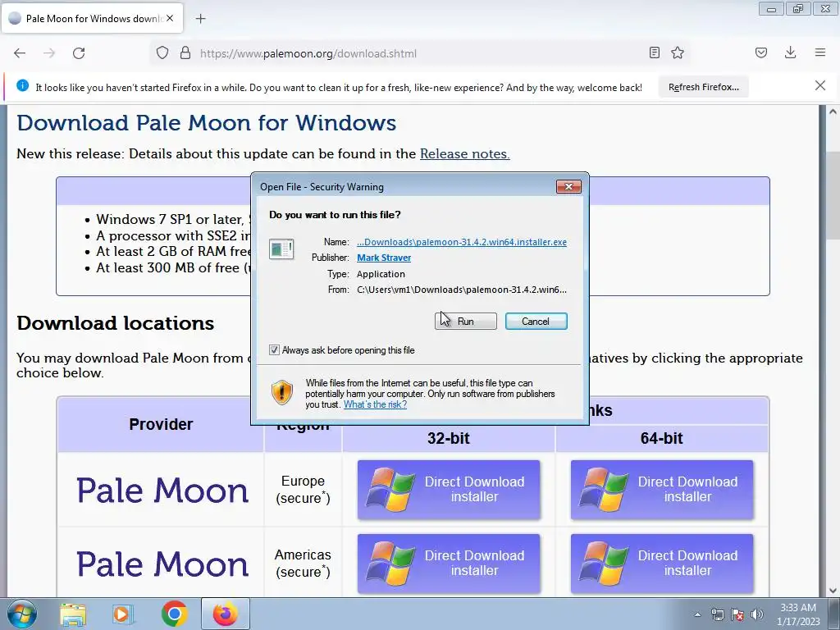The height and width of the screenshot is (630, 840).
Task: Open a new tab with plus button
Action: pos(200,19)
